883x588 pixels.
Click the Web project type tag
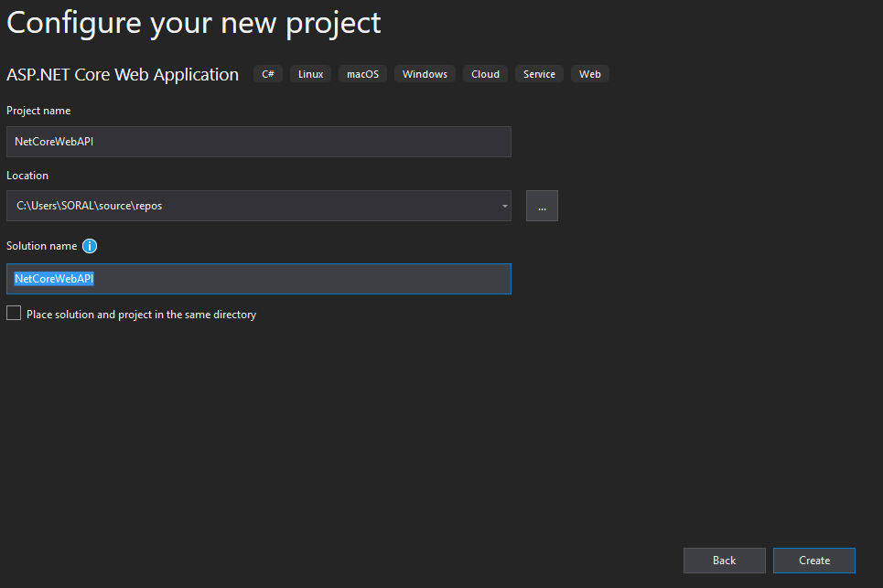(x=589, y=74)
